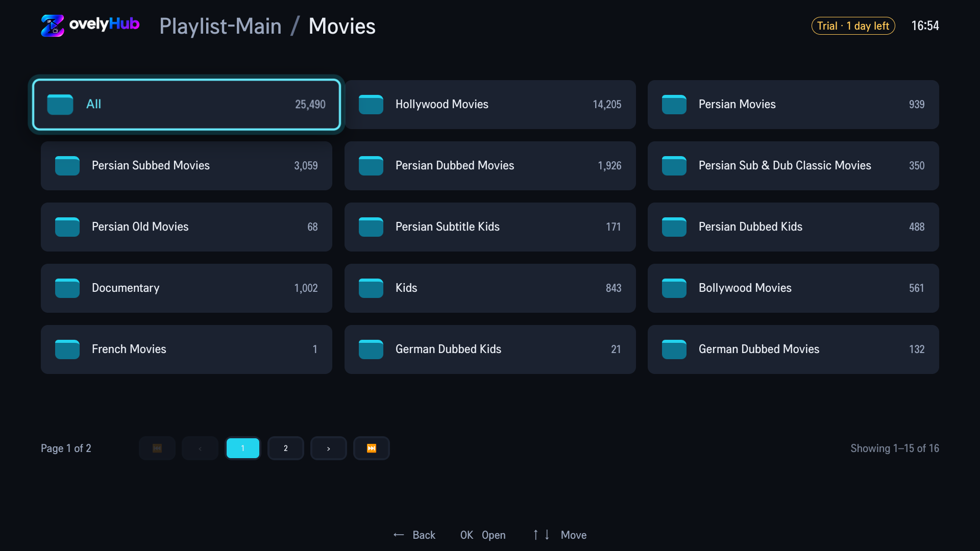Open Persian Subtitle Kids folder icon
980x551 pixels.
click(371, 227)
